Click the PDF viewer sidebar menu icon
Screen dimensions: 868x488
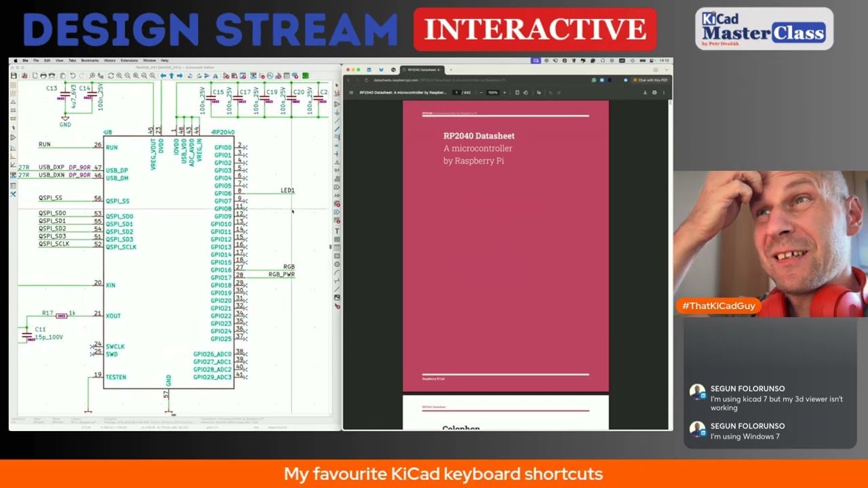(x=351, y=92)
